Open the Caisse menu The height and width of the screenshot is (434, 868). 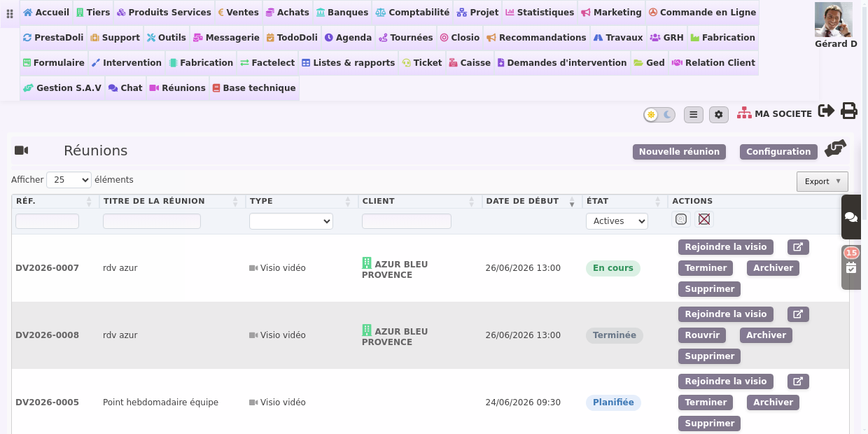pos(470,63)
